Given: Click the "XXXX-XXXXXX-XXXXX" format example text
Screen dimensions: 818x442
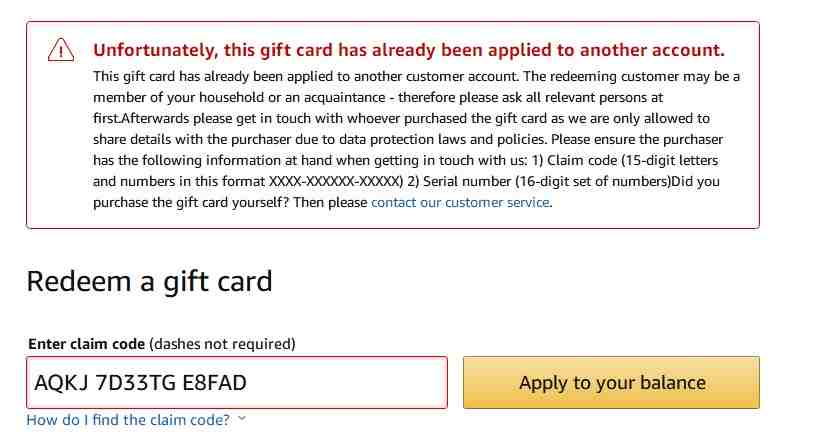Looking at the screenshot, I should (x=336, y=182).
